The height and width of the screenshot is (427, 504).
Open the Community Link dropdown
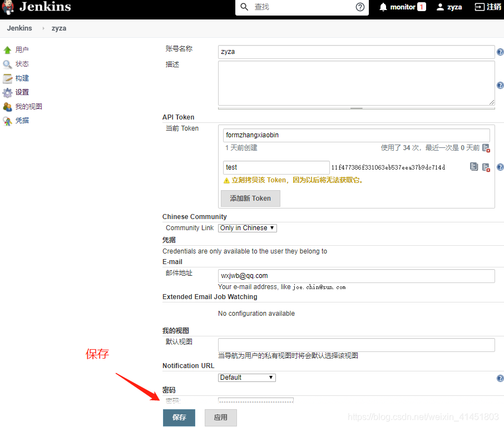[x=247, y=228]
